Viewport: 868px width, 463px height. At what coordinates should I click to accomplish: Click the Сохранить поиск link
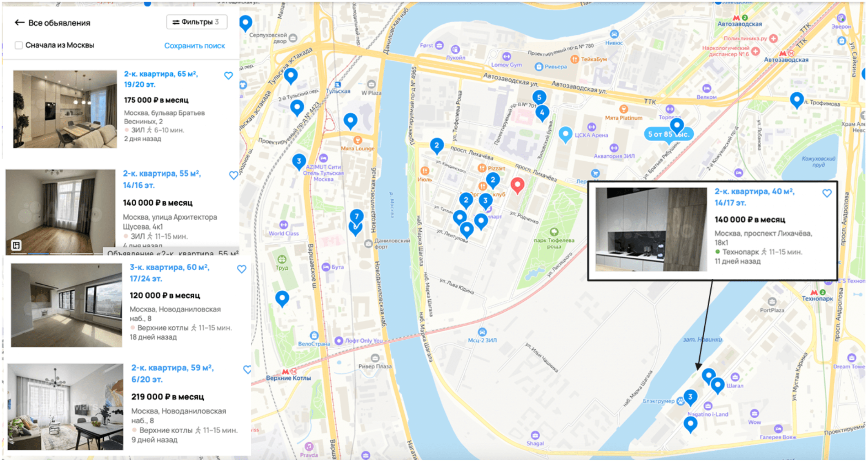194,46
